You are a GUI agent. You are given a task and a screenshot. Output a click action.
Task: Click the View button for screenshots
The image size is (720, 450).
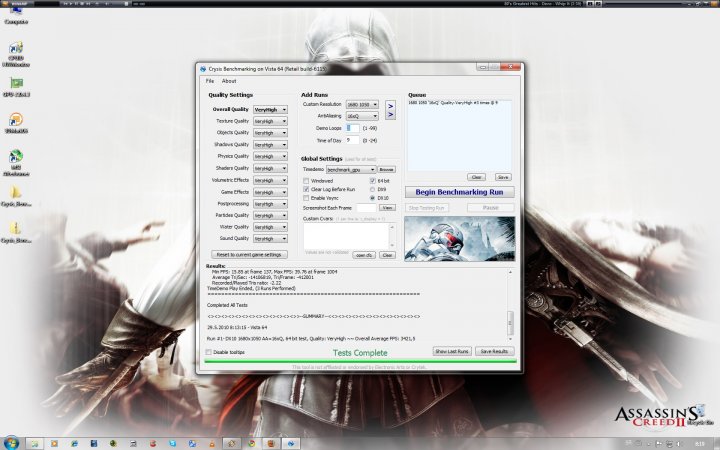click(x=387, y=208)
